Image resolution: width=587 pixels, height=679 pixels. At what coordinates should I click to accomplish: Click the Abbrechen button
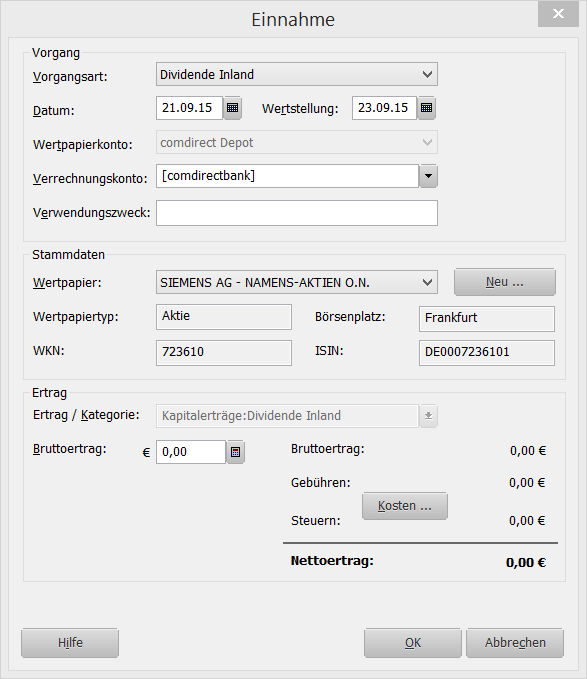pos(515,643)
